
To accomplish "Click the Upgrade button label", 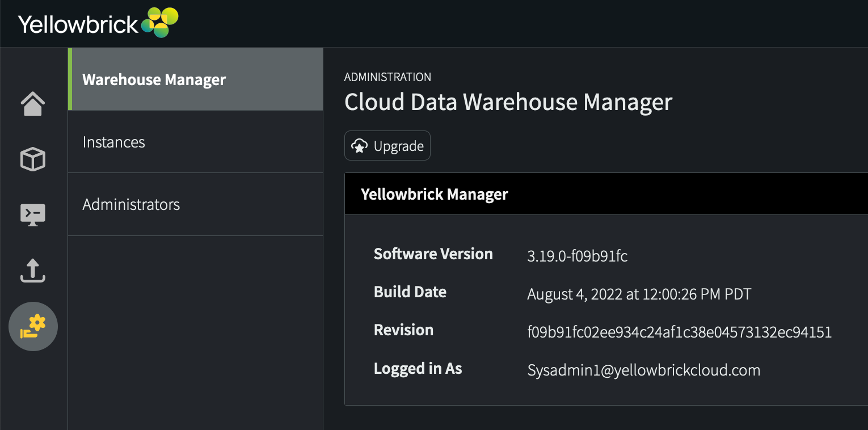I will pos(399,146).
